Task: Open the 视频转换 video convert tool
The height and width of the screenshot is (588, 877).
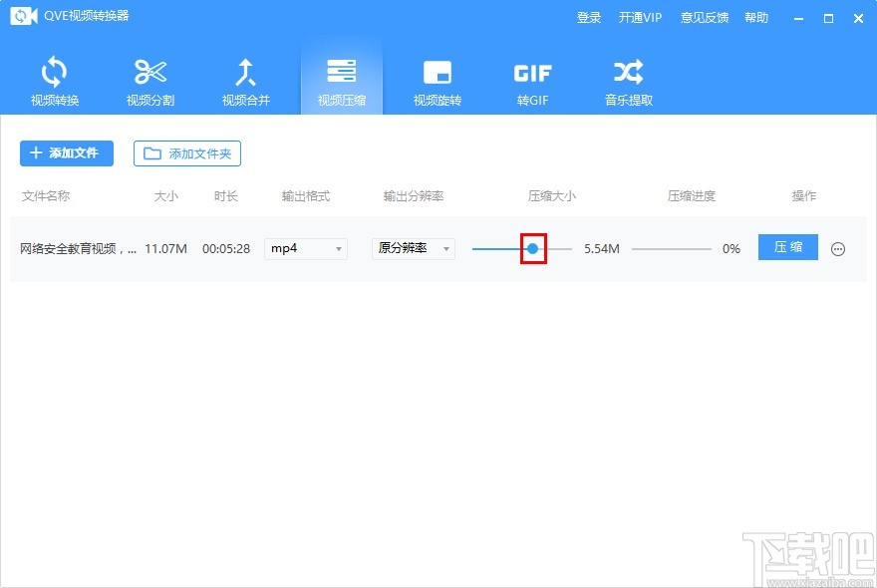Action: point(54,81)
